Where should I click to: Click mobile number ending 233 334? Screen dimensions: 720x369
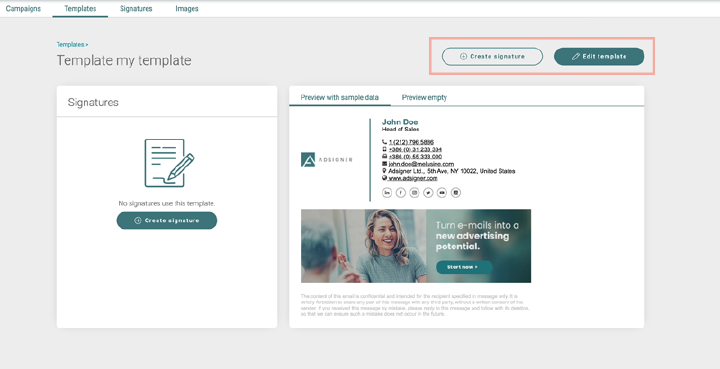415,149
